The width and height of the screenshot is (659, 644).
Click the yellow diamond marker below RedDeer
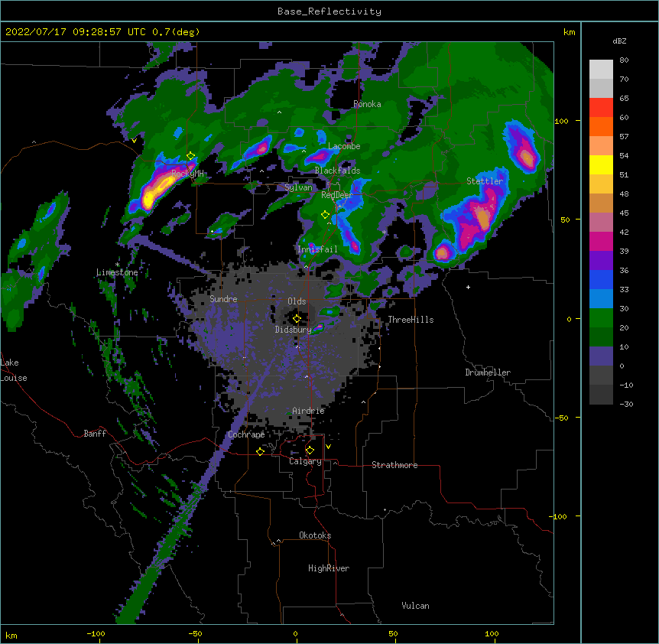(325, 214)
